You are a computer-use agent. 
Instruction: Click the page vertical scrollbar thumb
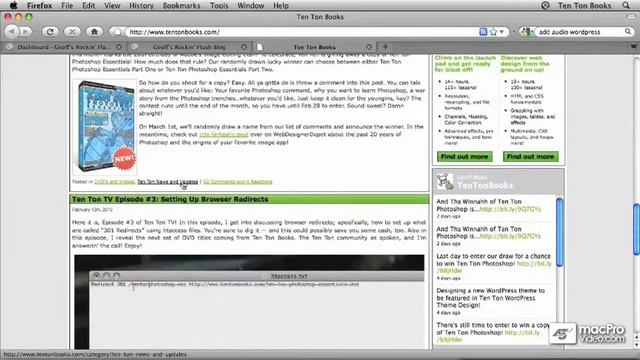pyautogui.click(x=636, y=229)
